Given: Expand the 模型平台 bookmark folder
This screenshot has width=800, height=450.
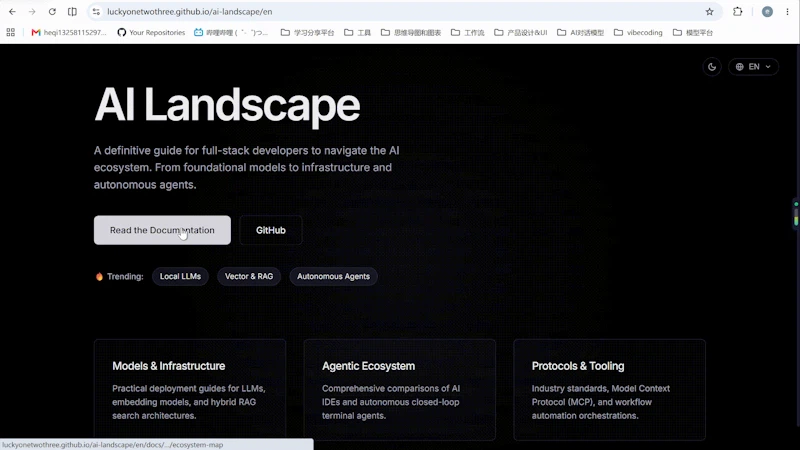Looking at the screenshot, I should pyautogui.click(x=693, y=32).
